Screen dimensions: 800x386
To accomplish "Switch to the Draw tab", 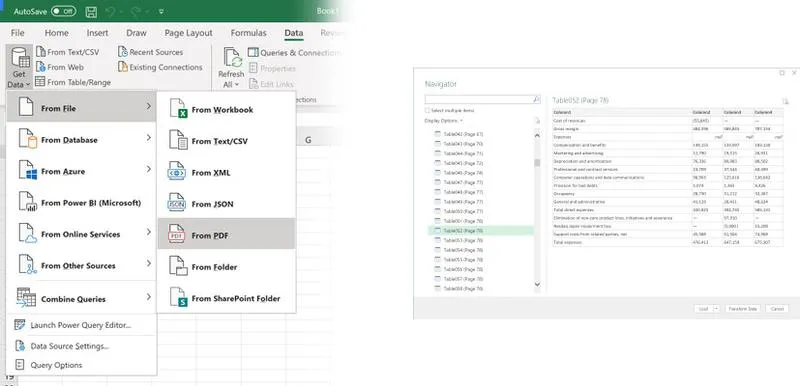I will (136, 33).
